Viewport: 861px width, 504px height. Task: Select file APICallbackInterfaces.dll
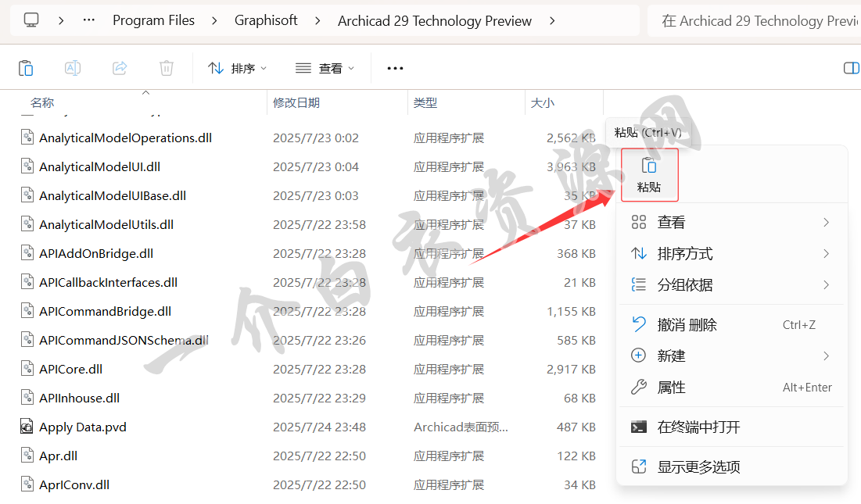click(108, 282)
